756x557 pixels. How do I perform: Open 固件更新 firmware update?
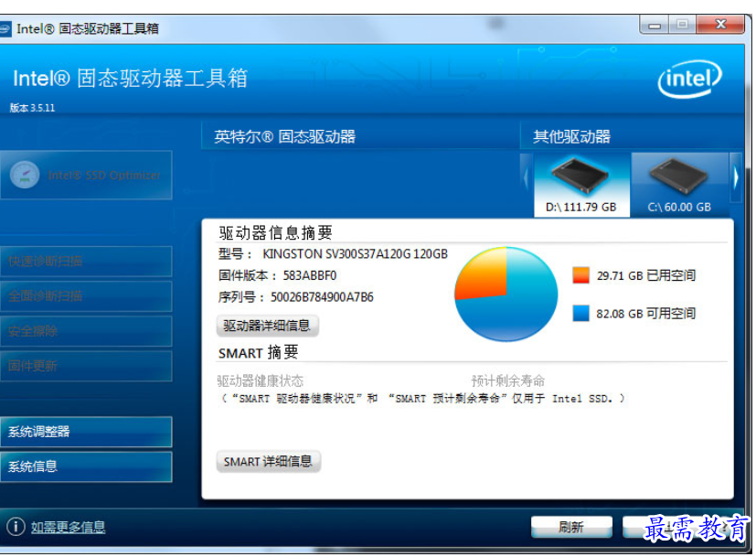[86, 366]
